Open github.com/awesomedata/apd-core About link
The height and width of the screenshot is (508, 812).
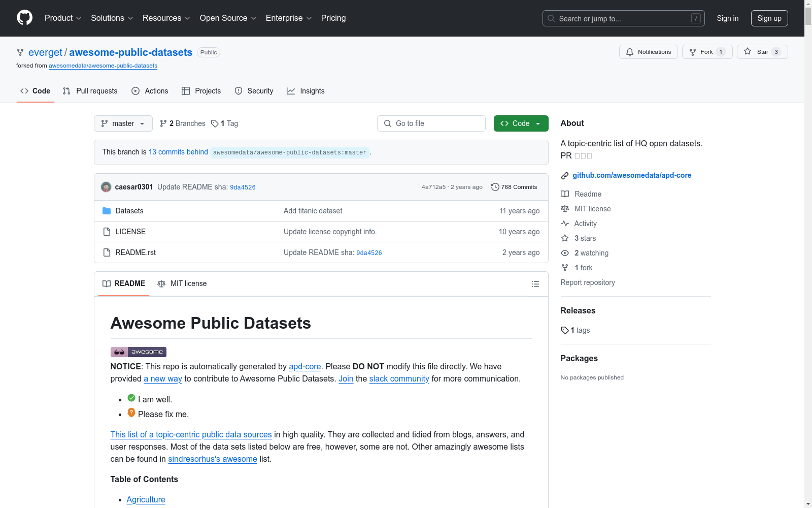(x=632, y=175)
